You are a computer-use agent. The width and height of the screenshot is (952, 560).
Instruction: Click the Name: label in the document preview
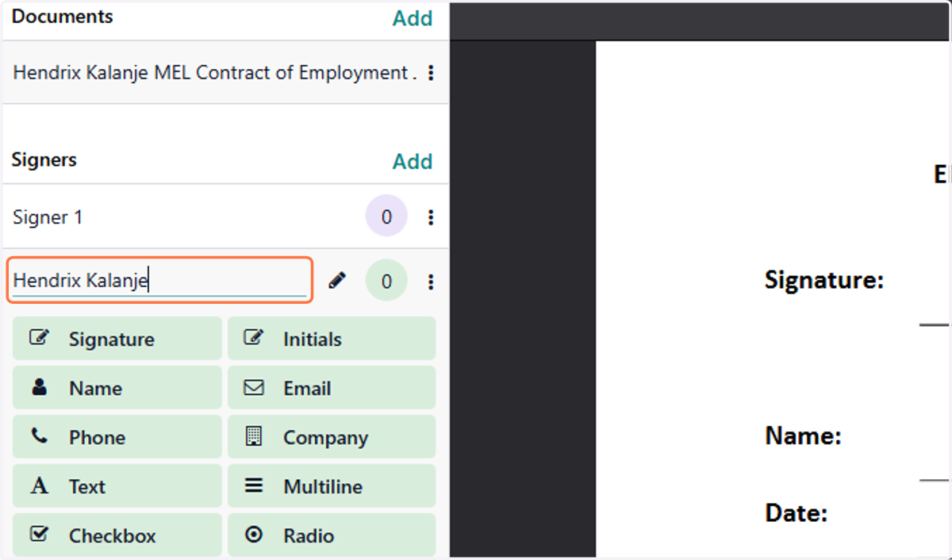coord(803,435)
